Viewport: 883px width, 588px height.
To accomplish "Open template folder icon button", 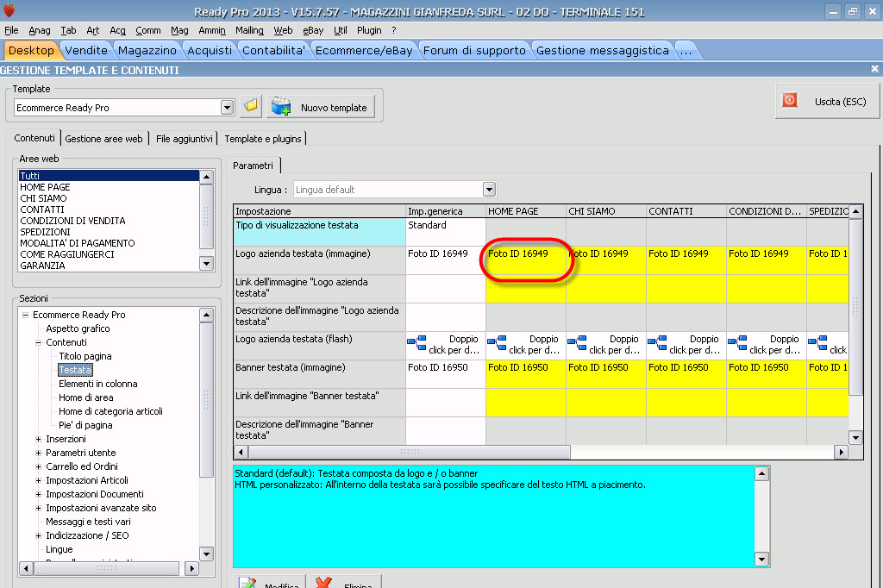I will click(251, 106).
